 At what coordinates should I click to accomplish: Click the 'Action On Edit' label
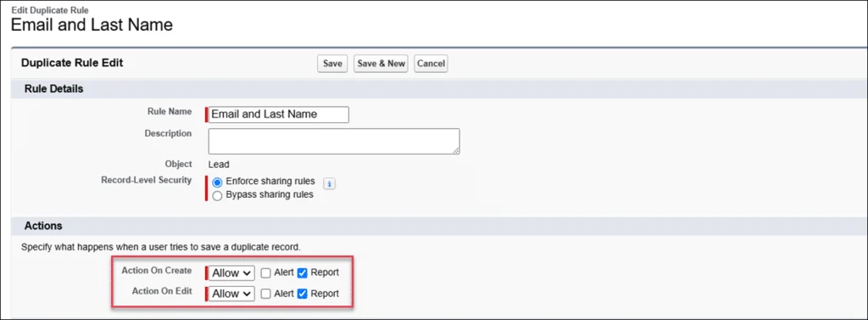tap(162, 292)
